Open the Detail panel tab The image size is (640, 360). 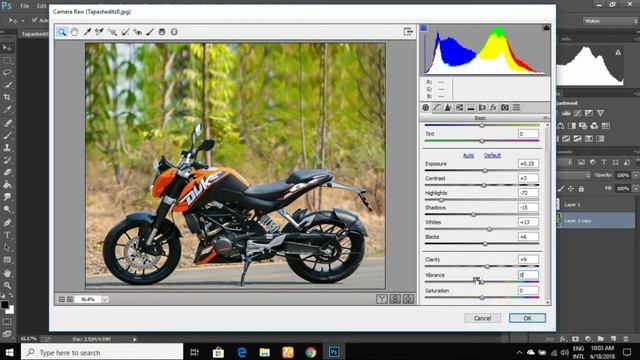[448, 108]
